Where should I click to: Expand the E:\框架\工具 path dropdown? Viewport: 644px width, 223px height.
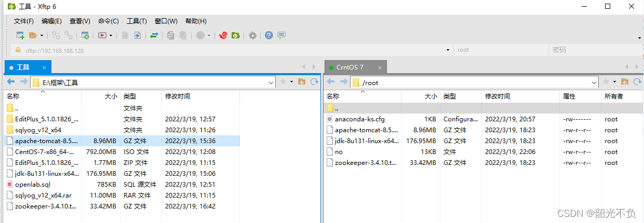pos(271,82)
